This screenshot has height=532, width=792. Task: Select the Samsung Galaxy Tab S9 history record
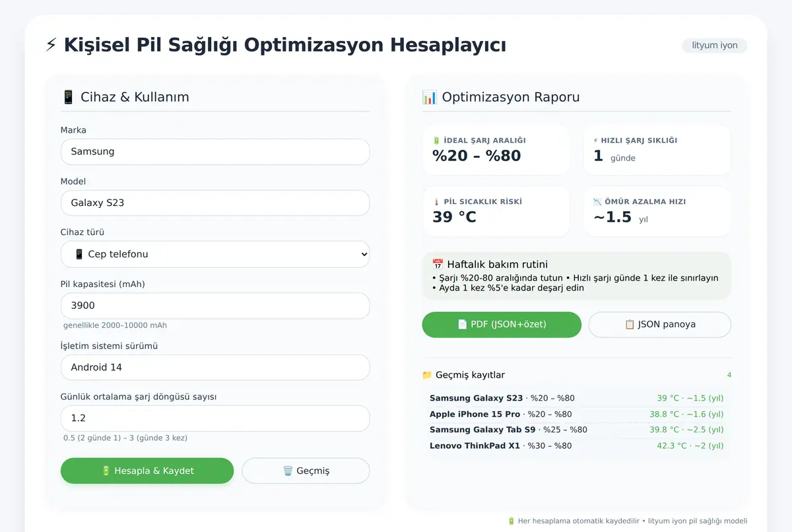tap(577, 430)
